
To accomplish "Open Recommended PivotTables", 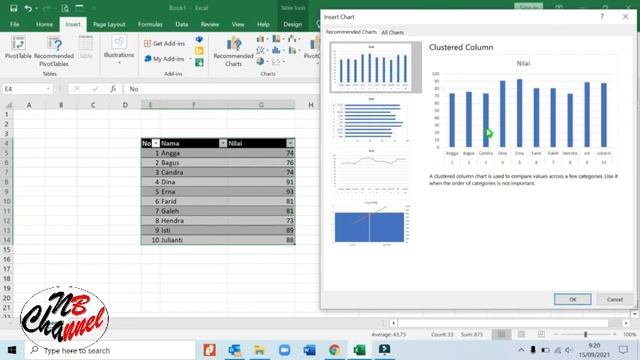I will click(54, 51).
